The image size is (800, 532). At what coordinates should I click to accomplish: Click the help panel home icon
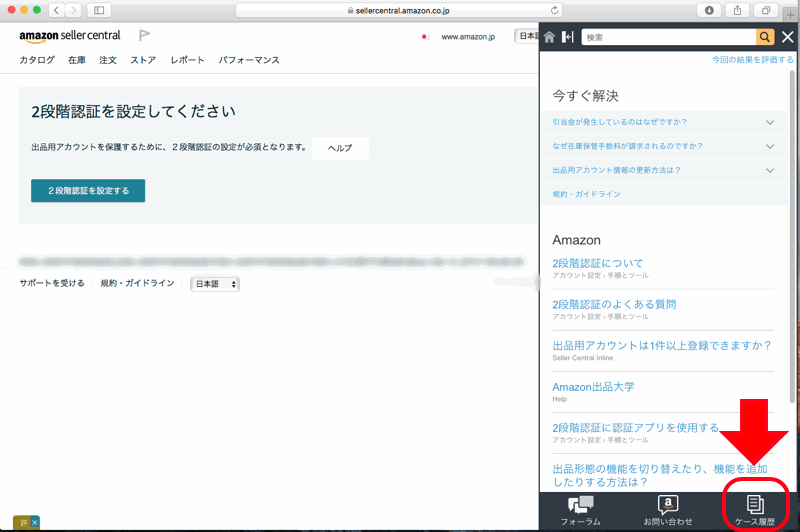(549, 37)
